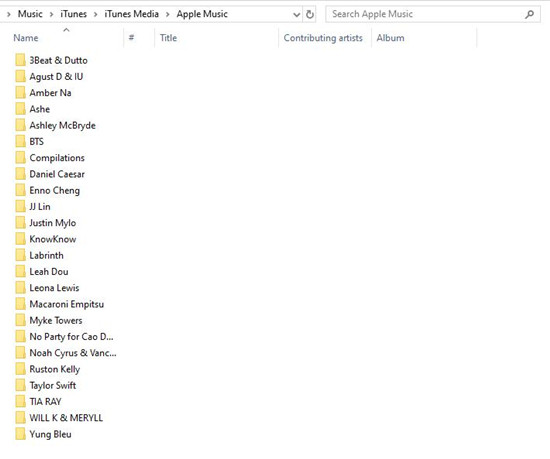
Task: Click the Macaroni Empitsu folder icon
Action: click(x=20, y=304)
